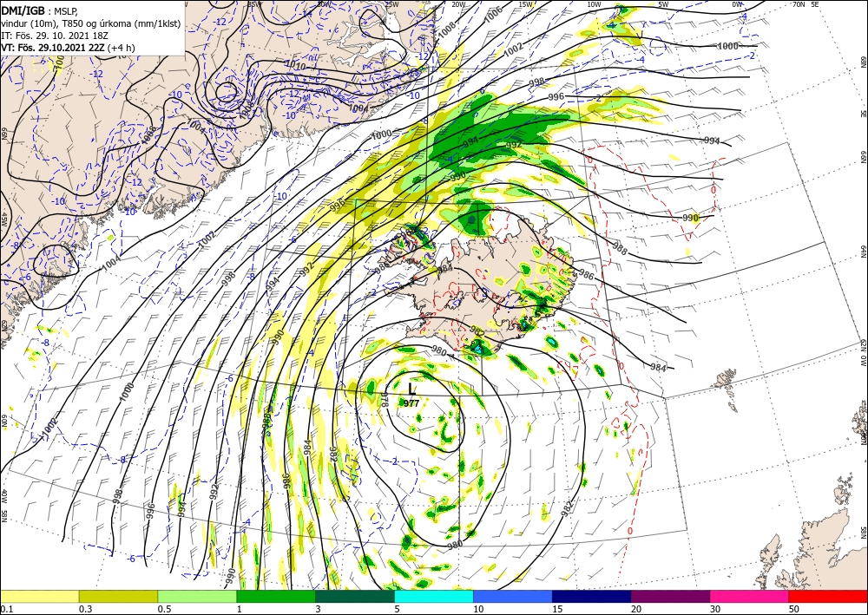This screenshot has height=615, width=868.
Task: Click the red 50+ legend color band
Action: click(828, 596)
